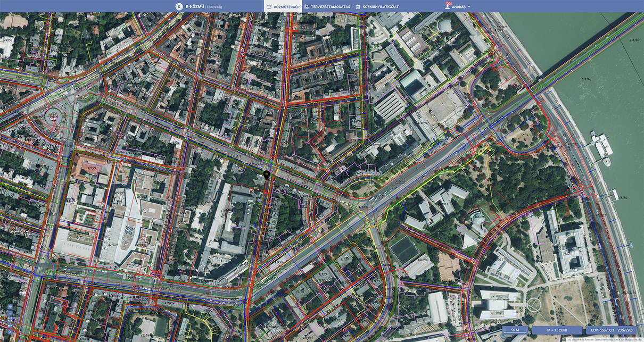Click the M = 1 : 2000 scale box
This screenshot has width=644, height=342.
click(x=557, y=330)
